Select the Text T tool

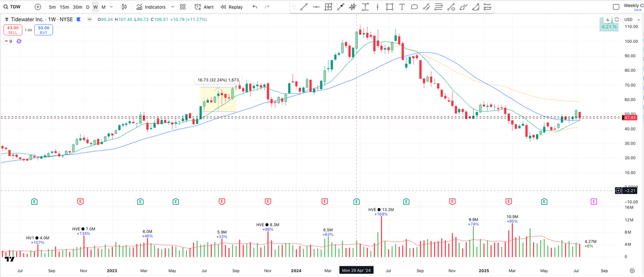[401, 7]
